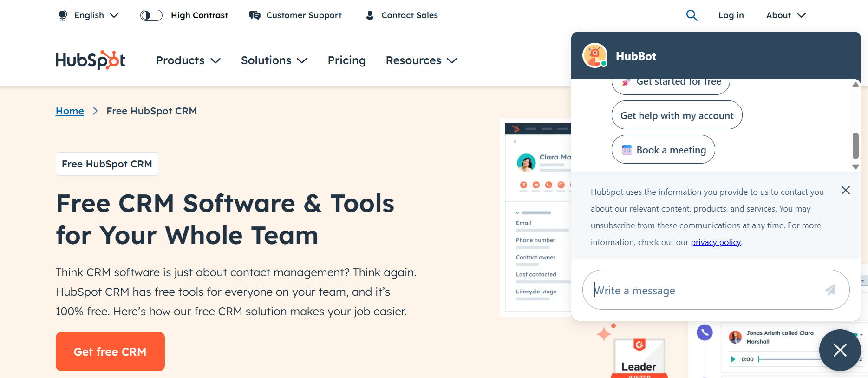Dismiss the privacy notice with X
This screenshot has height=378, width=868.
(846, 190)
